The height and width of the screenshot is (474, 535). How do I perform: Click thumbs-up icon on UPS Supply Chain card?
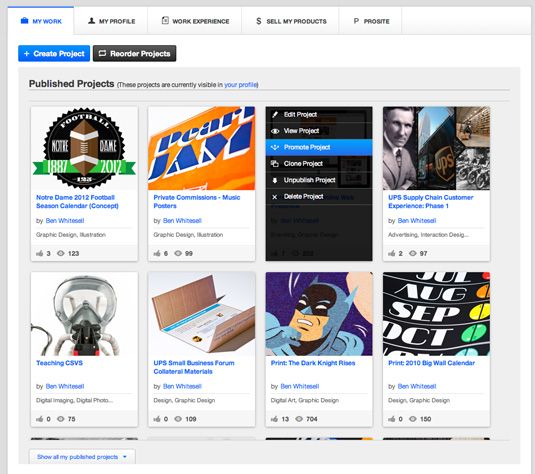point(392,253)
